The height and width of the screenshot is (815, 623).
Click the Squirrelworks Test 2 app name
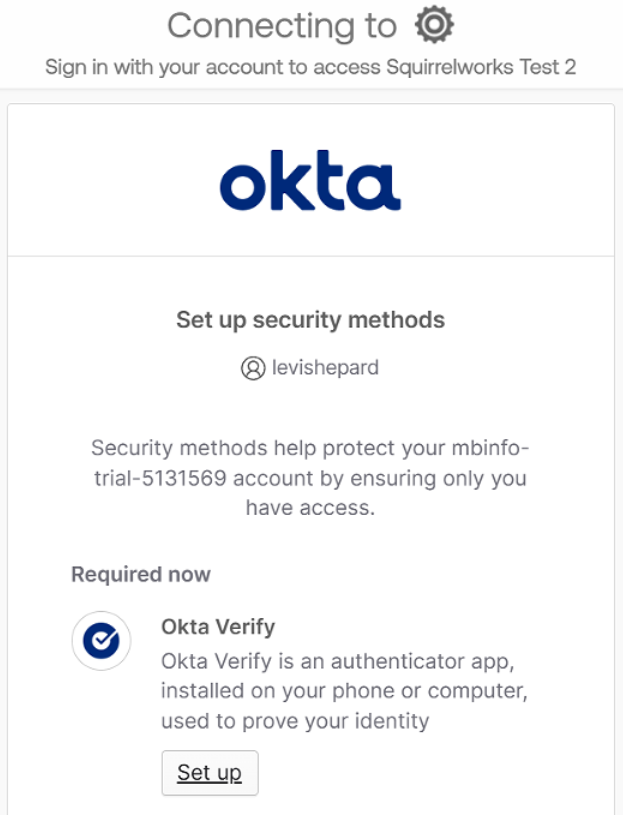tap(481, 67)
